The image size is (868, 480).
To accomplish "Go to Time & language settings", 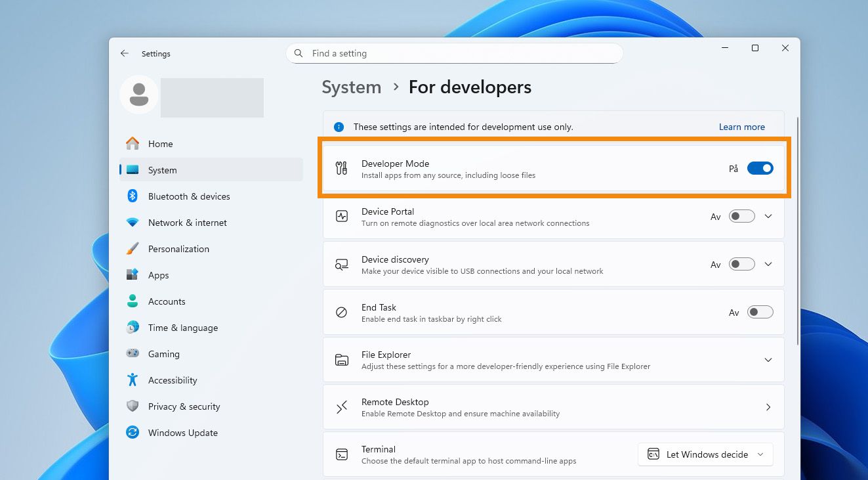I will coord(182,328).
